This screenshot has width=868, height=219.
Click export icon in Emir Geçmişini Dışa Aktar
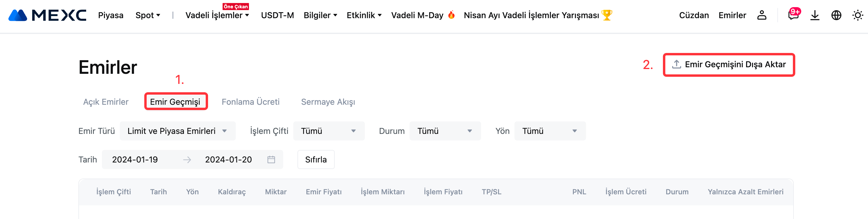(677, 64)
